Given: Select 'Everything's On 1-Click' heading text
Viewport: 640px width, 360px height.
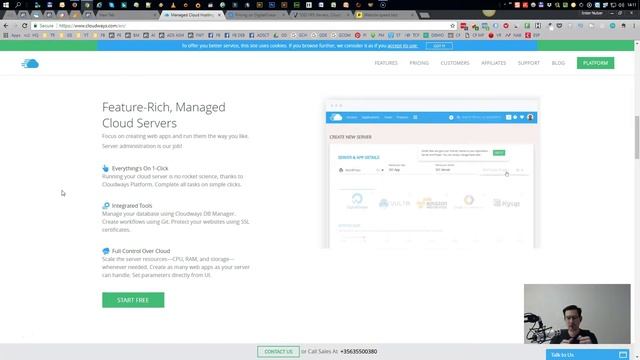Looking at the screenshot, I should pyautogui.click(x=140, y=168).
